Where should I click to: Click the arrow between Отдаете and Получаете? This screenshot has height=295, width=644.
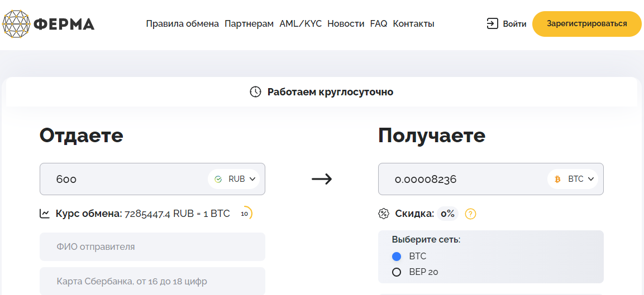point(322,179)
